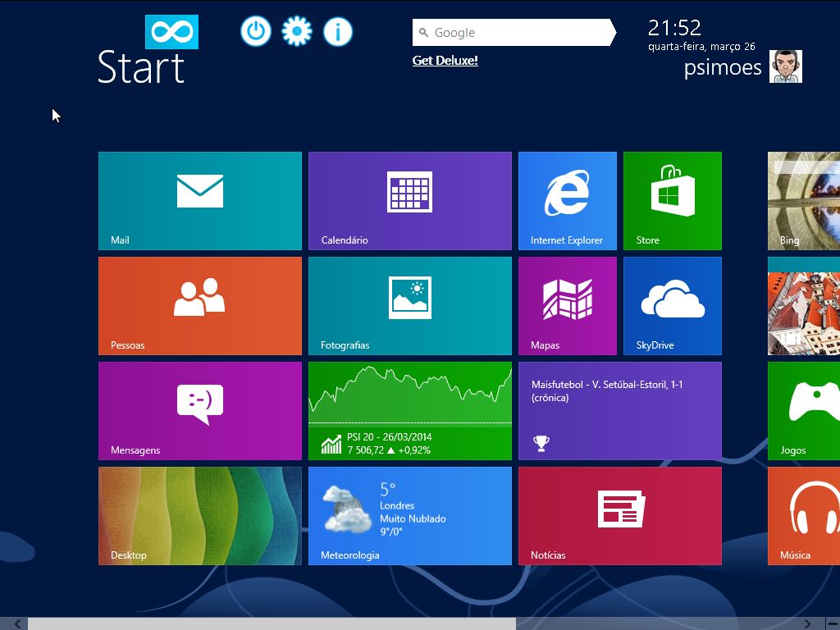Open the Desktop tile

pyautogui.click(x=200, y=516)
